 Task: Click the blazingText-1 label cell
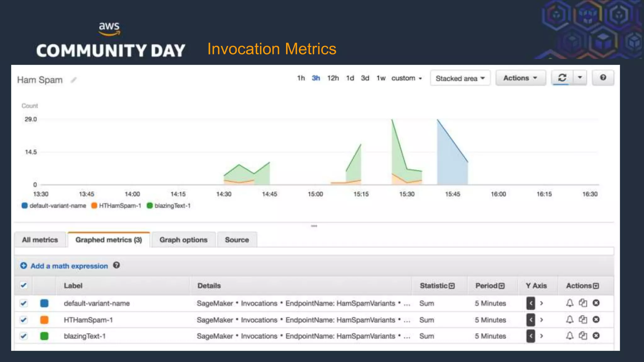coord(85,336)
